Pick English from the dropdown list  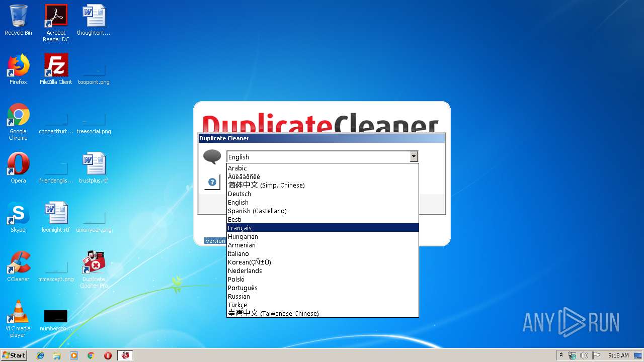[323, 202]
